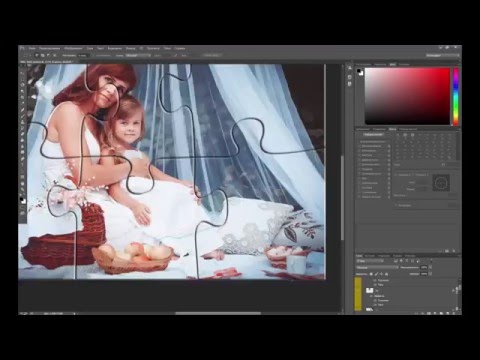This screenshot has width=480, height=360.
Task: Open the workspace switcher dropdown at top right
Action: click(x=442, y=55)
